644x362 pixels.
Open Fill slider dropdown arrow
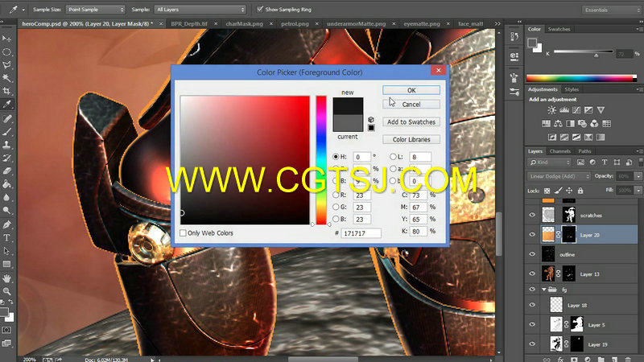[638, 191]
